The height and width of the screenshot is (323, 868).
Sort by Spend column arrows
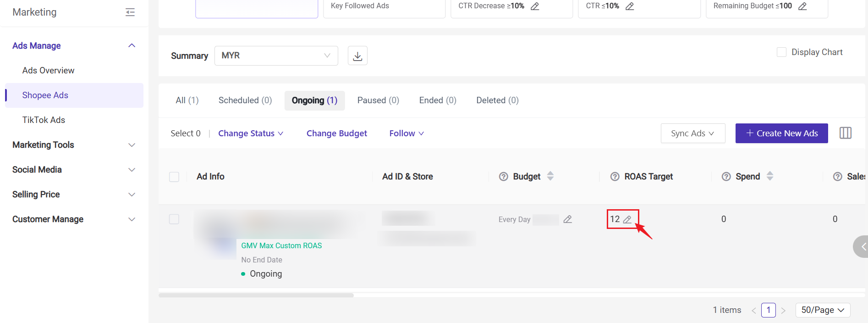770,176
